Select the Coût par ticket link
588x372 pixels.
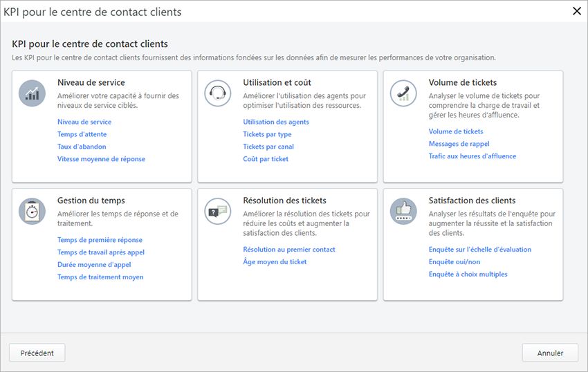tap(266, 159)
